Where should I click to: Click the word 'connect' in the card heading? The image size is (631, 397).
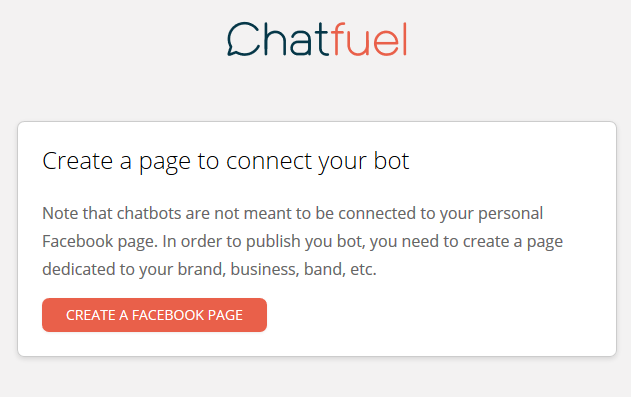pos(269,162)
